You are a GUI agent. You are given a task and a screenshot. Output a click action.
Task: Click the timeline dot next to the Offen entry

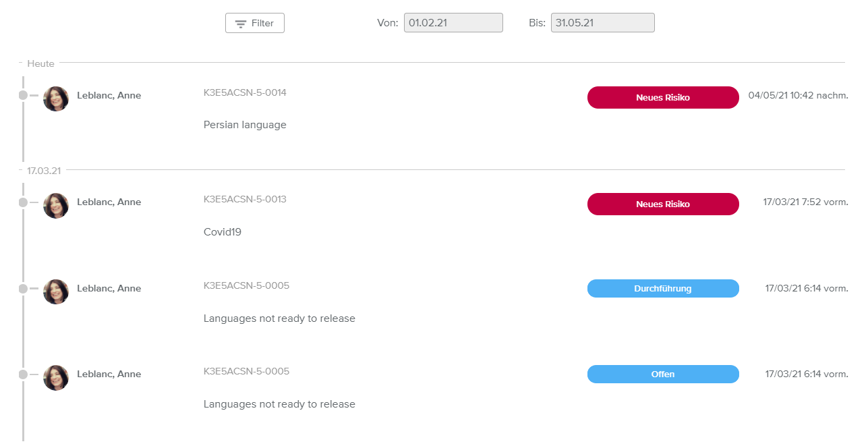click(x=23, y=374)
